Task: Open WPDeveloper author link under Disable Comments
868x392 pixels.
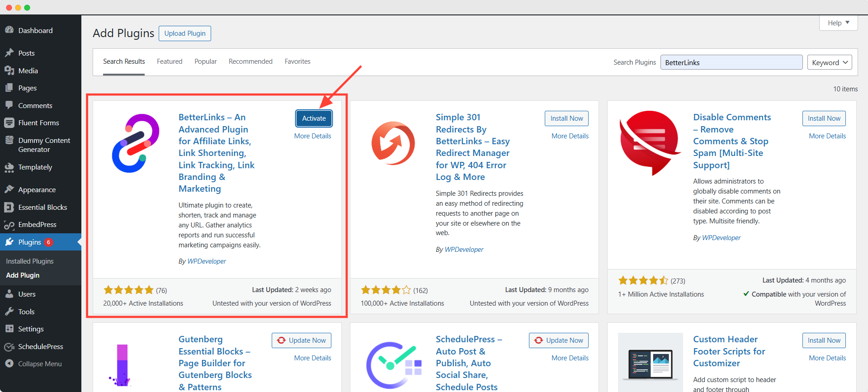Action: 721,238
